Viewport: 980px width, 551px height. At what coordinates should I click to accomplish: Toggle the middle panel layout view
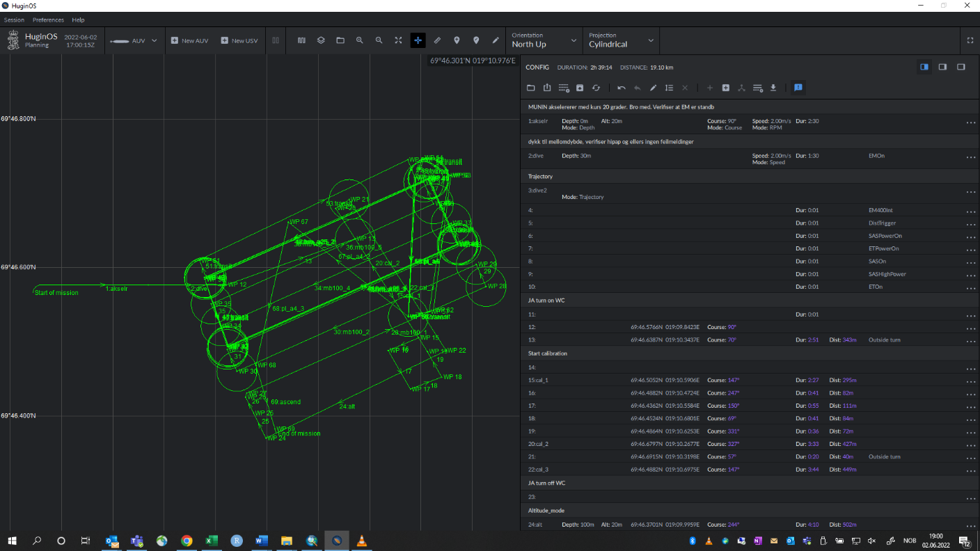pyautogui.click(x=942, y=67)
